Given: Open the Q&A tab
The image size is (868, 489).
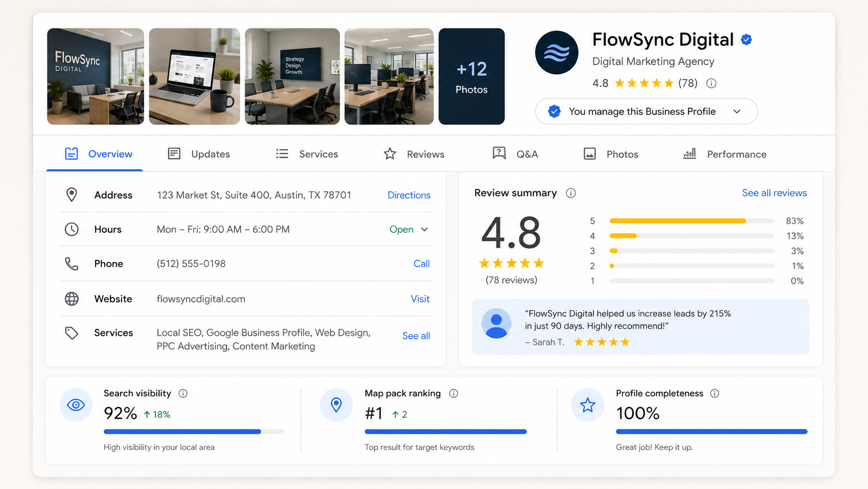Looking at the screenshot, I should click(x=515, y=154).
